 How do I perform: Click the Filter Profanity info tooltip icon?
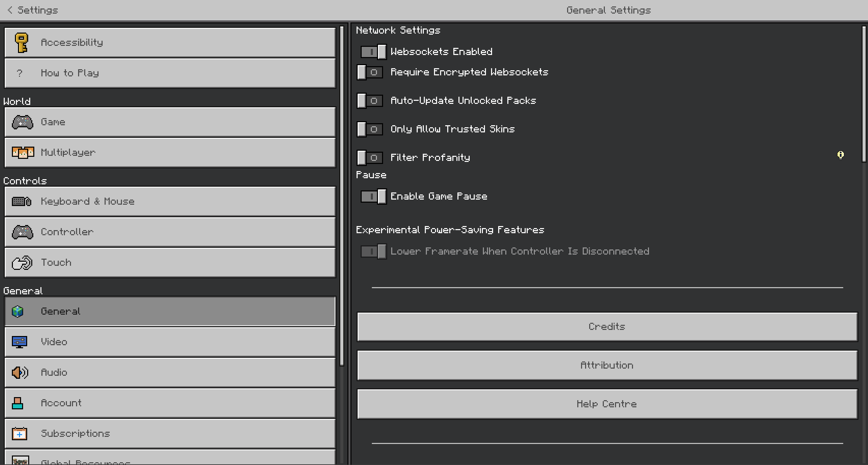pyautogui.click(x=840, y=155)
